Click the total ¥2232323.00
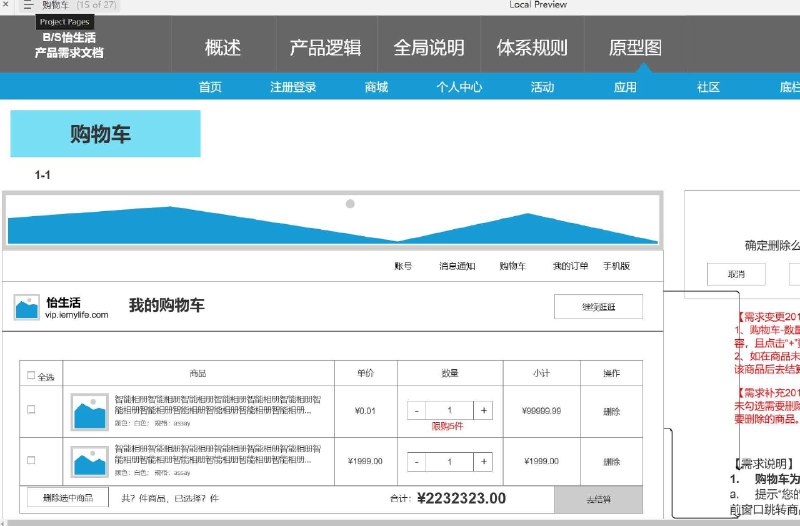 tap(461, 498)
